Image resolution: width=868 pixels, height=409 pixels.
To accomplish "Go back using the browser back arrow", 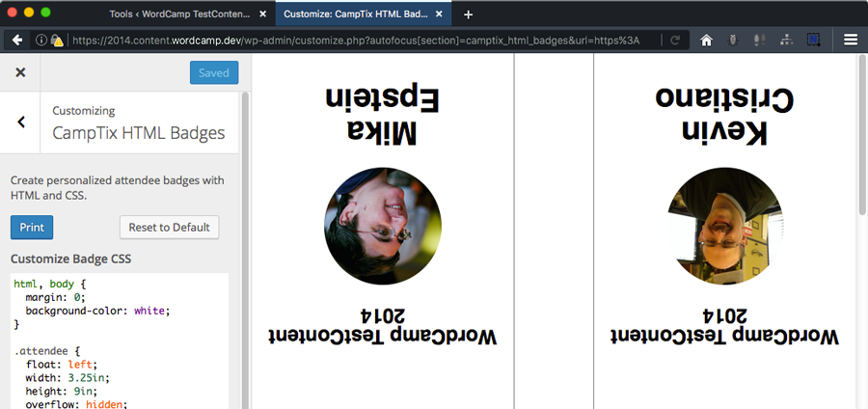I will [17, 40].
